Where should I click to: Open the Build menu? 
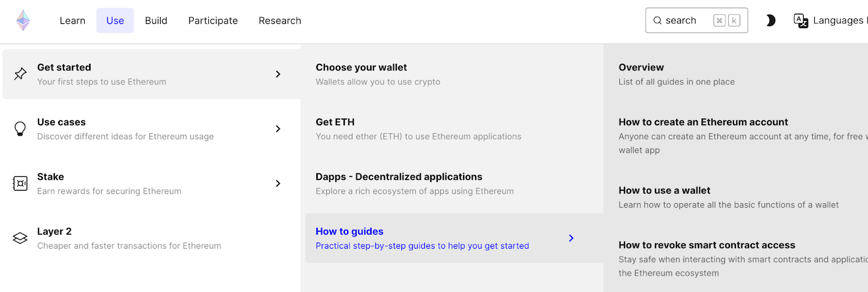point(156,21)
